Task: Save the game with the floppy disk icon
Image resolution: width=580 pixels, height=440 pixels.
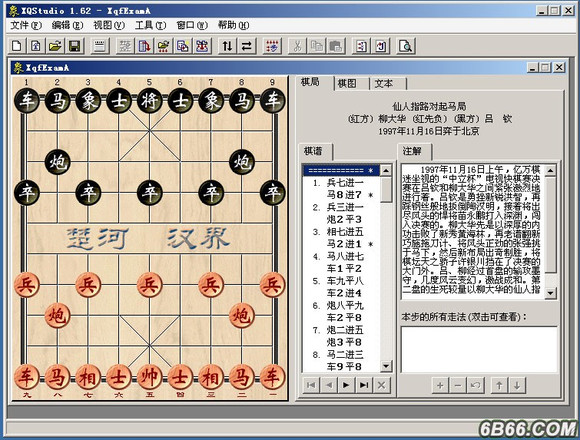Action: (75, 46)
